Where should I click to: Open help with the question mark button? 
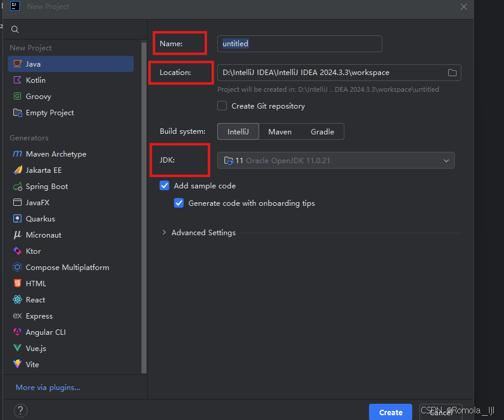click(20, 410)
